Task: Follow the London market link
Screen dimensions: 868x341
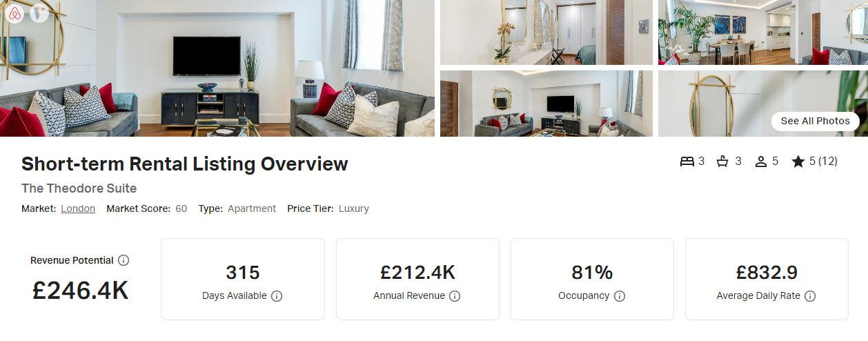Action: pyautogui.click(x=78, y=208)
